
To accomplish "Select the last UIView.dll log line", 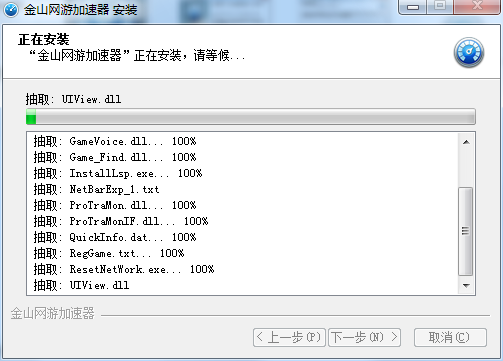I will pos(81,285).
